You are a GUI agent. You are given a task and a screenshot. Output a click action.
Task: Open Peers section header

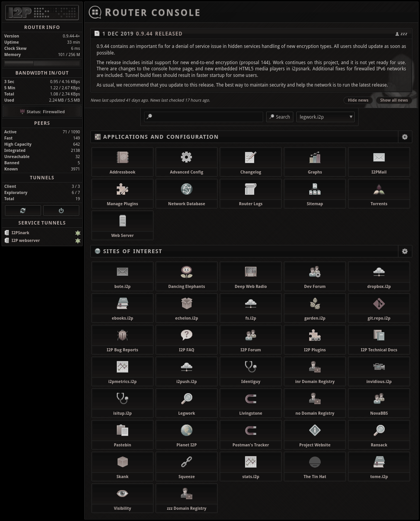click(x=42, y=123)
